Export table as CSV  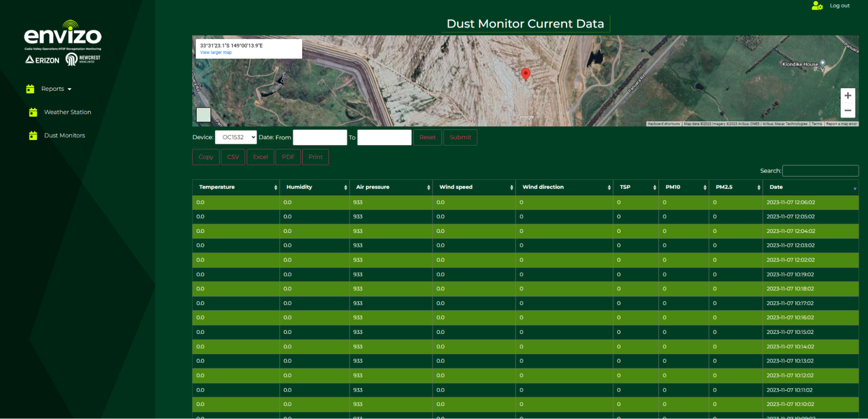click(233, 157)
